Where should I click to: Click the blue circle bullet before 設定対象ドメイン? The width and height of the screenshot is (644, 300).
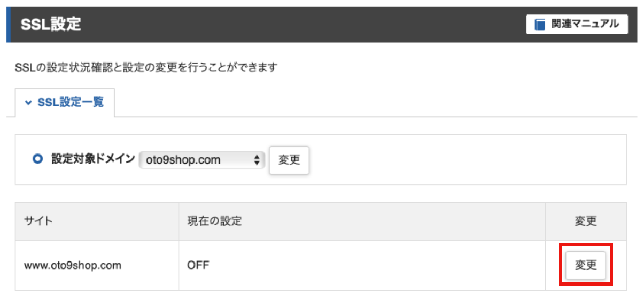pos(37,159)
